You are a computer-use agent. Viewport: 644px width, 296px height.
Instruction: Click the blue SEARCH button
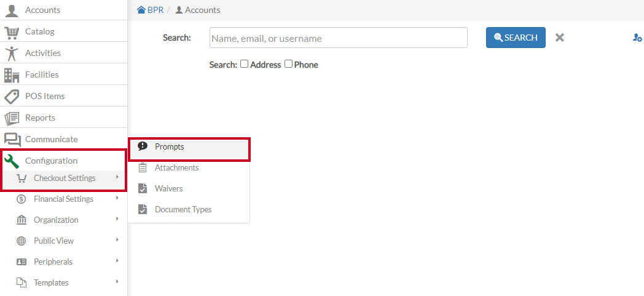tap(516, 38)
